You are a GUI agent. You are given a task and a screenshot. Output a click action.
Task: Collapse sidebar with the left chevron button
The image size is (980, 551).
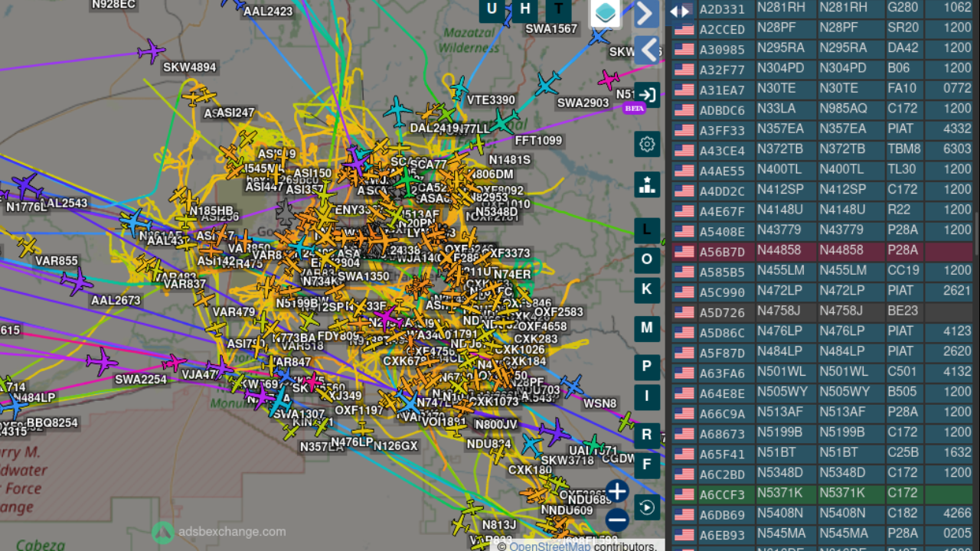(x=647, y=51)
